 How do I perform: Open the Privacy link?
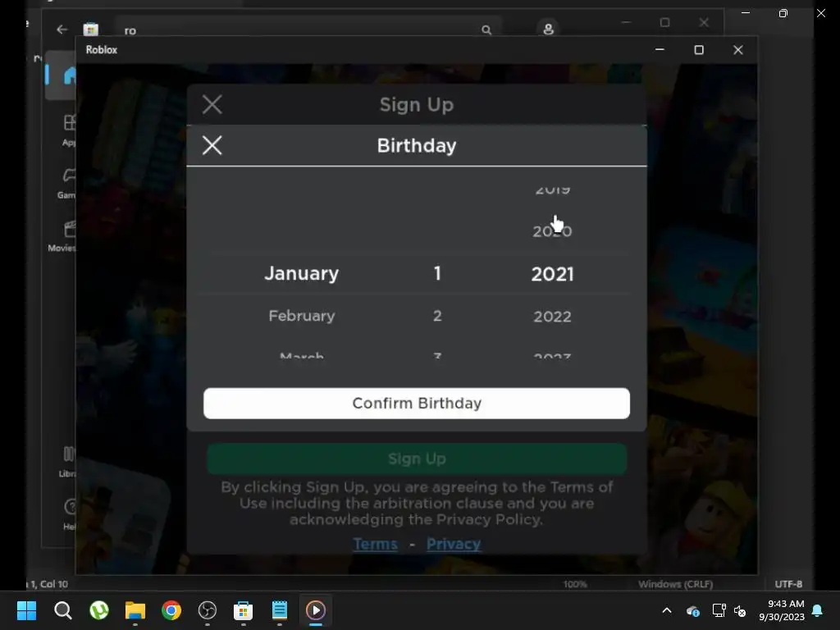[453, 544]
